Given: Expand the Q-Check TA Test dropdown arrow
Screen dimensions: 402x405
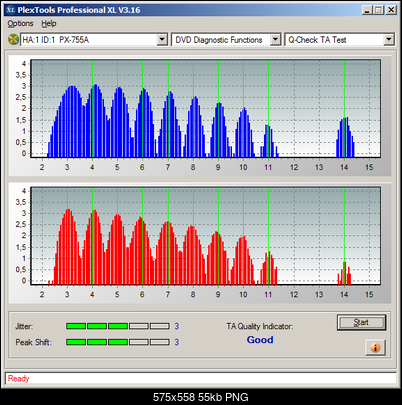Looking at the screenshot, I should (389, 40).
